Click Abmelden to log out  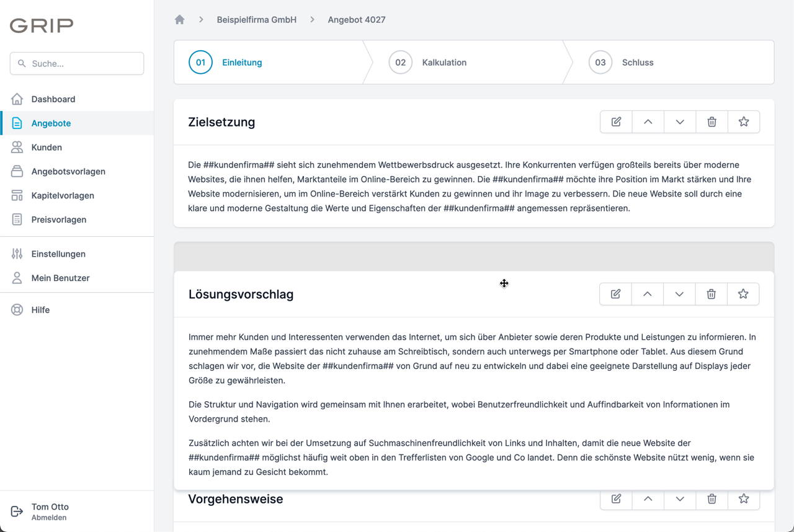(50, 516)
